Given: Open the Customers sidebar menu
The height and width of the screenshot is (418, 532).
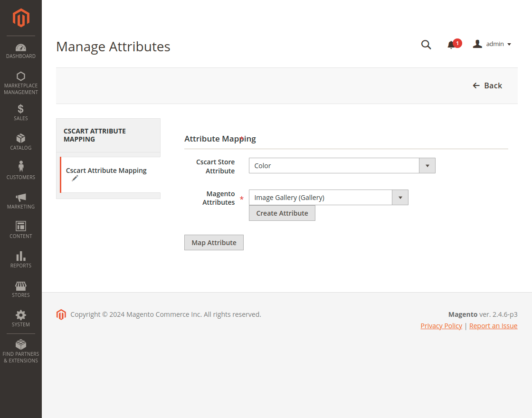Looking at the screenshot, I should (21, 171).
